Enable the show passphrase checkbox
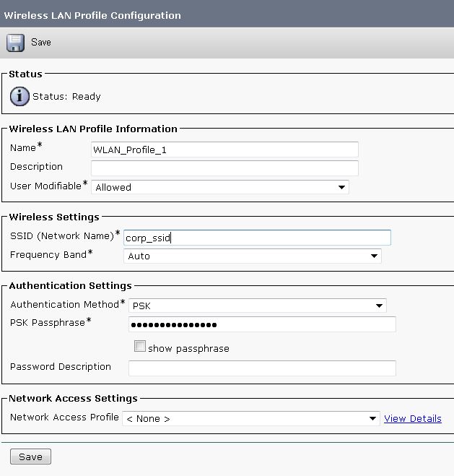 [x=140, y=347]
